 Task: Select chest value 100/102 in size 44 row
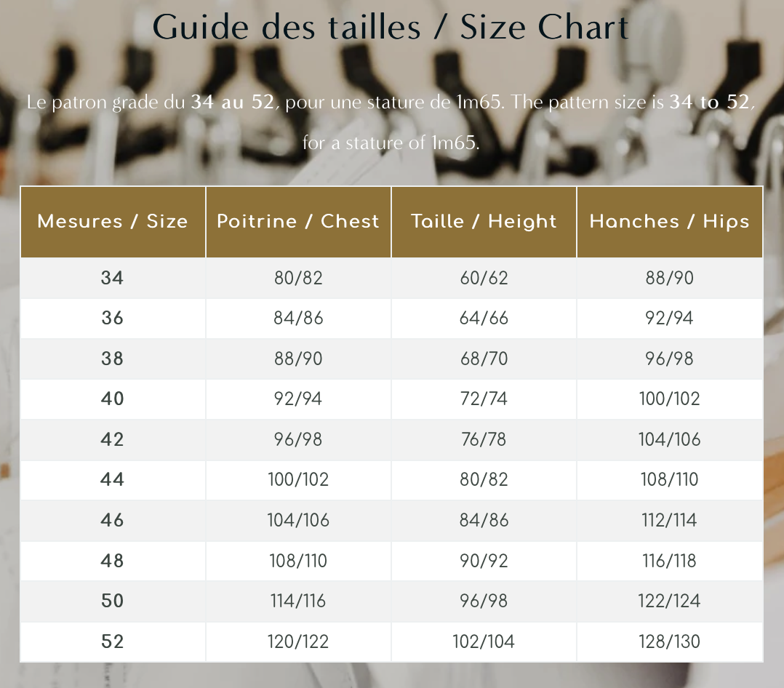(298, 479)
